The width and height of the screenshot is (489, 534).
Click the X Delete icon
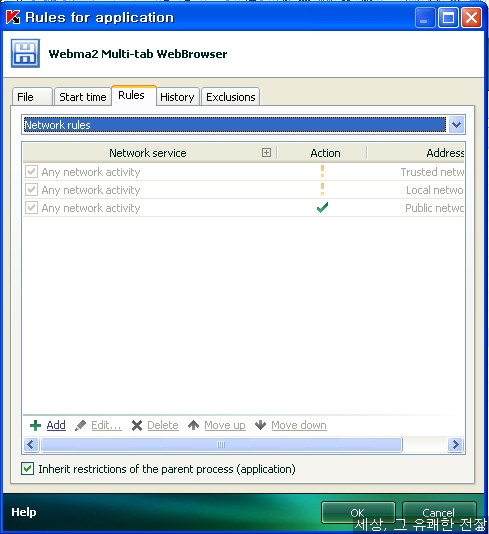[x=137, y=425]
